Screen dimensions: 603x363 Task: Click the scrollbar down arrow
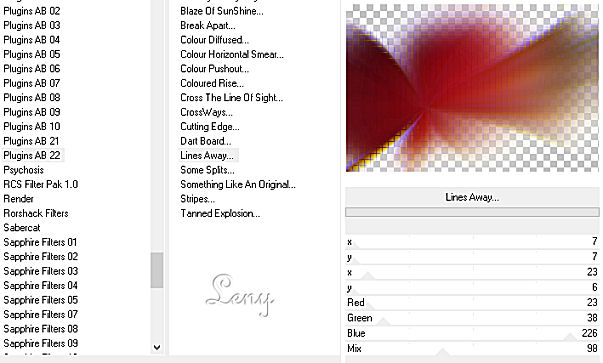(157, 347)
